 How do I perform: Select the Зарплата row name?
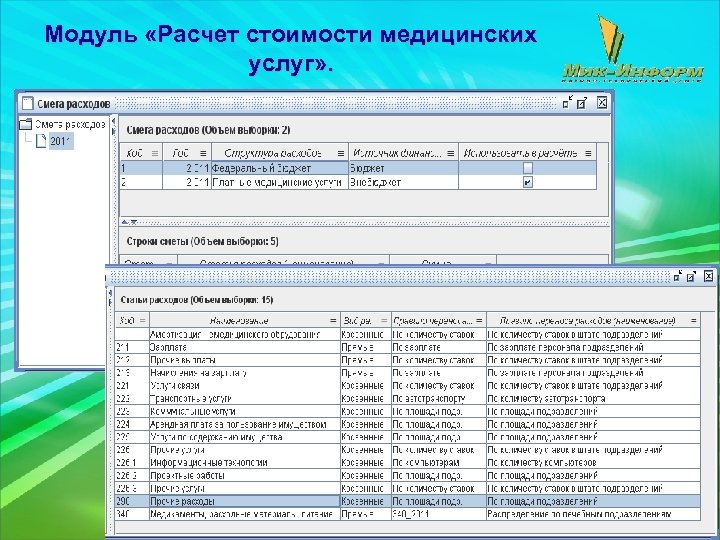pyautogui.click(x=244, y=347)
